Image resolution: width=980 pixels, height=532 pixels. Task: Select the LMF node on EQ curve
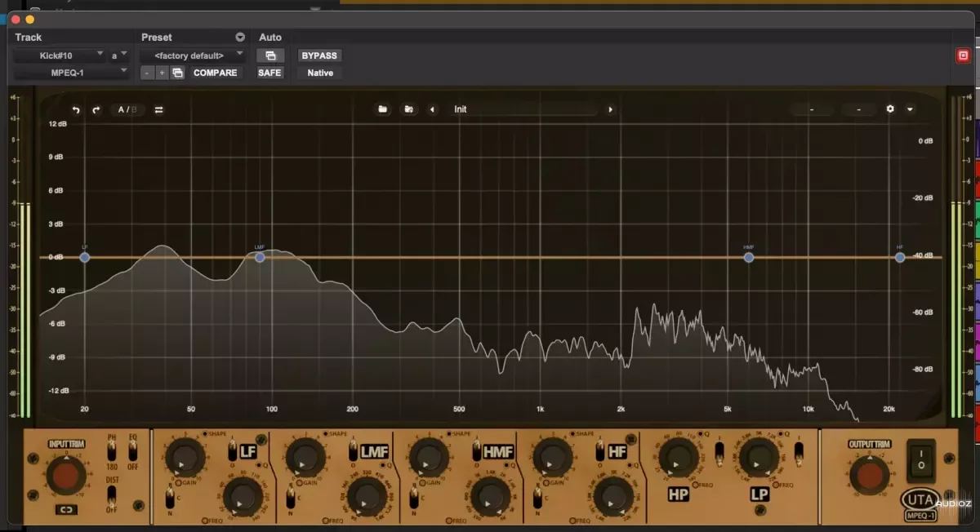260,257
